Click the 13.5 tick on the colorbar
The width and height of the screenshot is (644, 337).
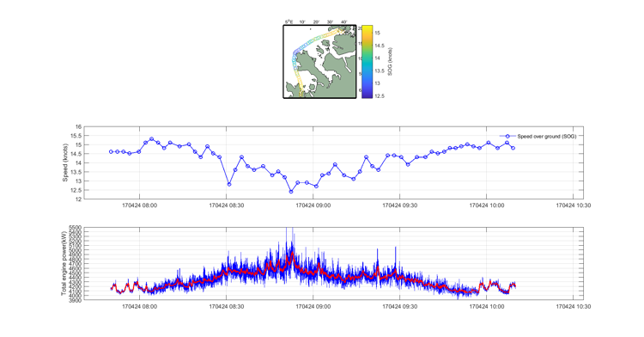coord(380,70)
